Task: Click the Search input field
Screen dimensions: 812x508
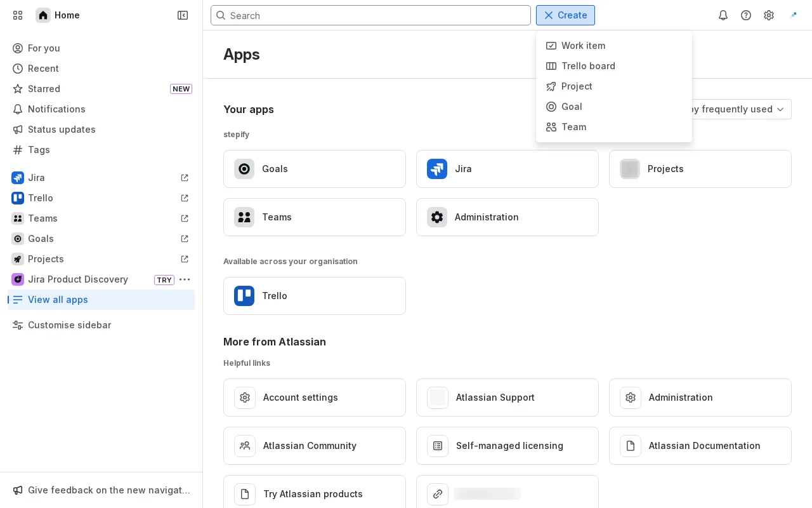Action: [370, 15]
